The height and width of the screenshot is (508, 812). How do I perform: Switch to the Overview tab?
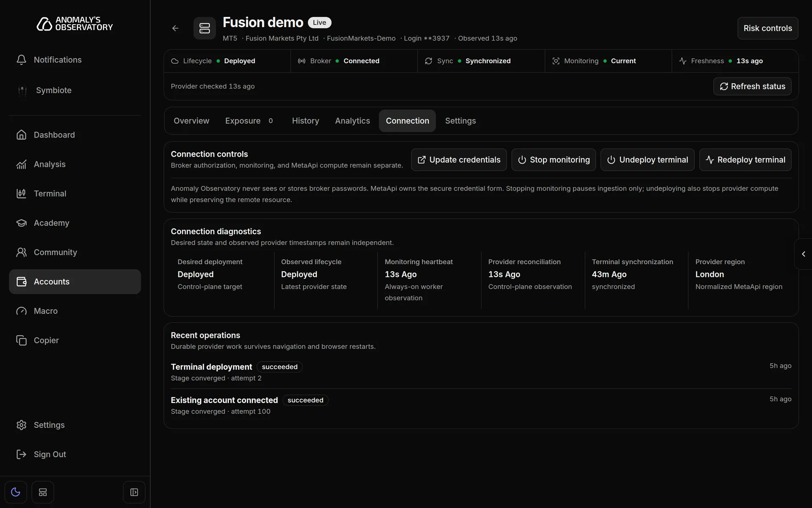(191, 121)
